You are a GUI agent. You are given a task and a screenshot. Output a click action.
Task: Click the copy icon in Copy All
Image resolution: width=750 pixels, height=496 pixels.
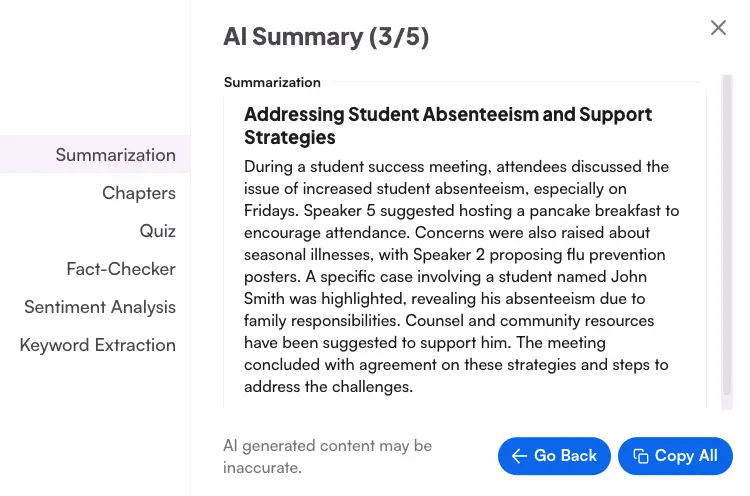click(641, 456)
